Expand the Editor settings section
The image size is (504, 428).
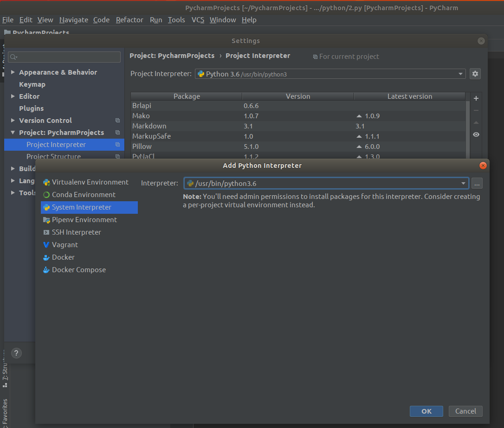[x=13, y=96]
